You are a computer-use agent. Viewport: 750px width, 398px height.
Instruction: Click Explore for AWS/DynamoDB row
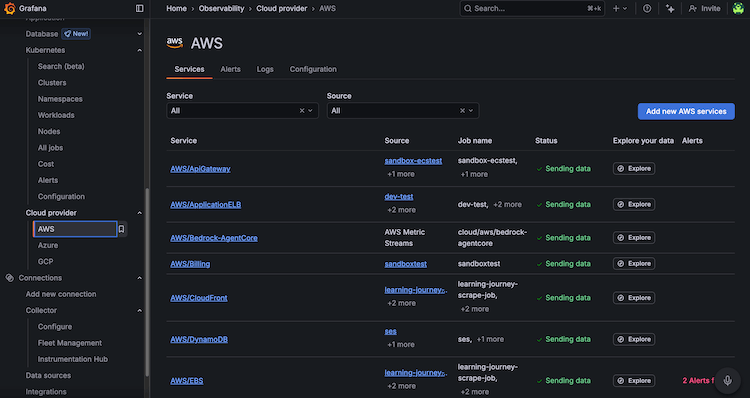(x=634, y=339)
